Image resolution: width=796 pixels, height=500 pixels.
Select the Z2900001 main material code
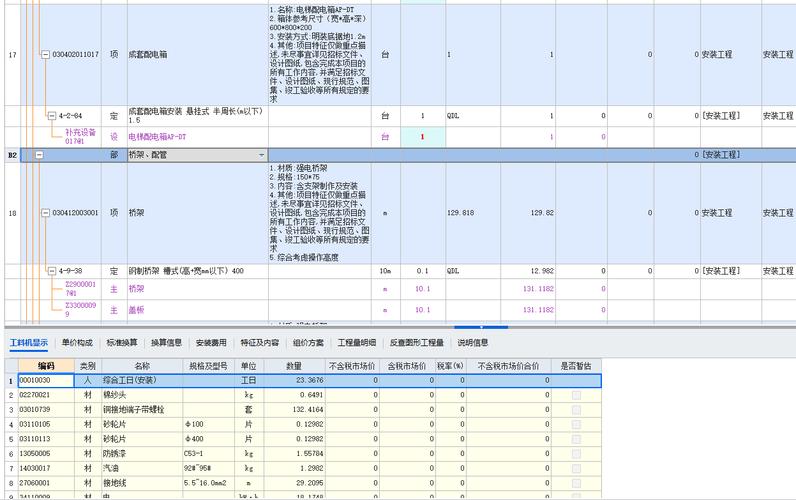[80, 289]
